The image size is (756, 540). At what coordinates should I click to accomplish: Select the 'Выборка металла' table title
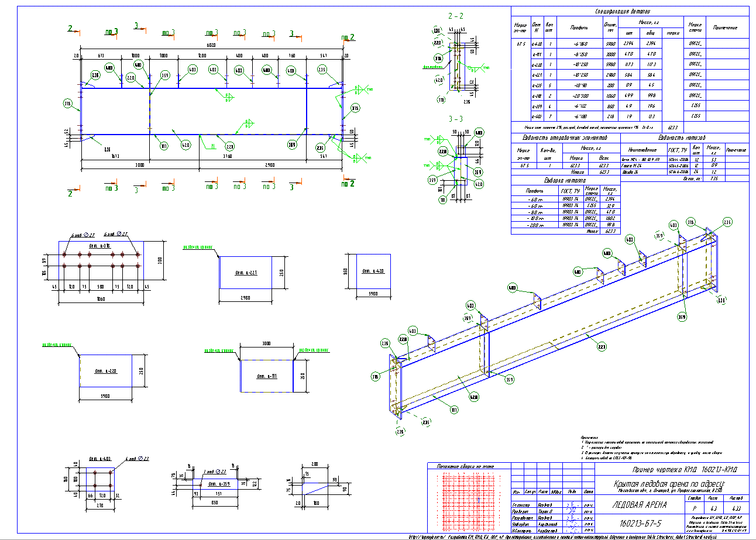tap(565, 181)
